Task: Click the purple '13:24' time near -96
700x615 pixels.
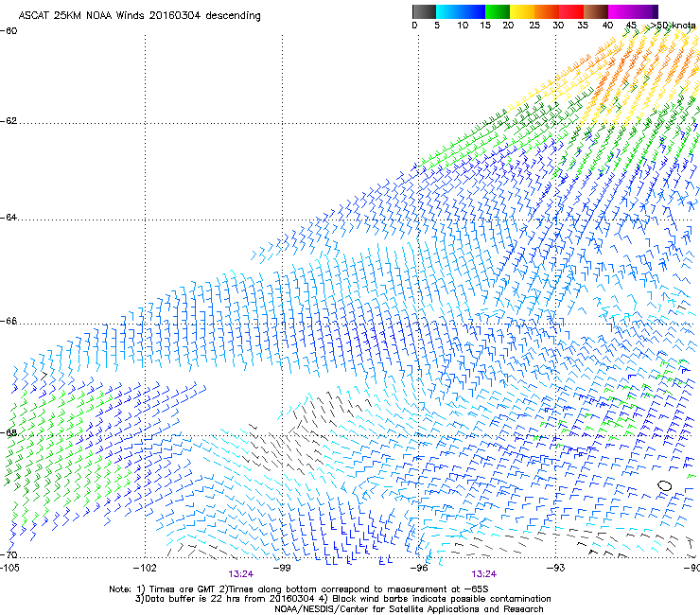Action: tap(484, 574)
